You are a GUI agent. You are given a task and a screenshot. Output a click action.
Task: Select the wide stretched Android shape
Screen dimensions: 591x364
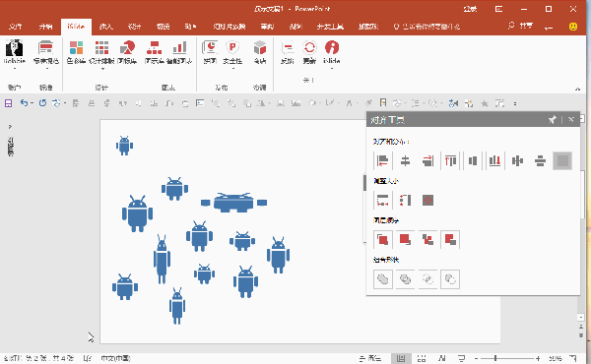233,203
